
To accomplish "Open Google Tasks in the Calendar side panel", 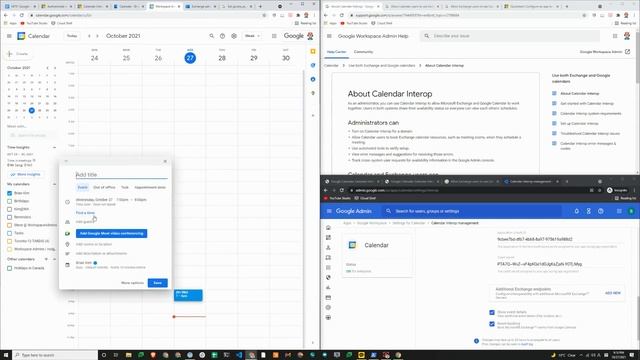I will click(313, 65).
